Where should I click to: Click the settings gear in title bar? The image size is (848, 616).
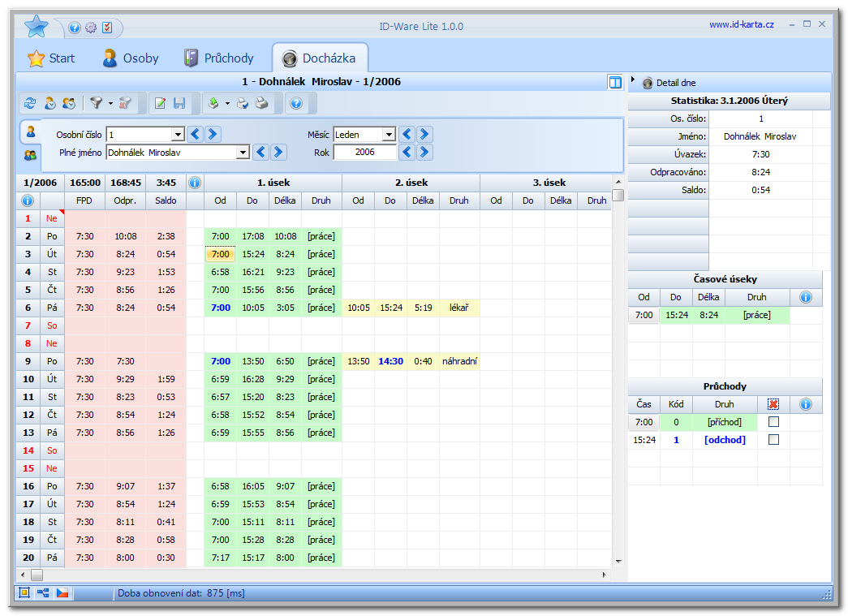click(x=91, y=28)
